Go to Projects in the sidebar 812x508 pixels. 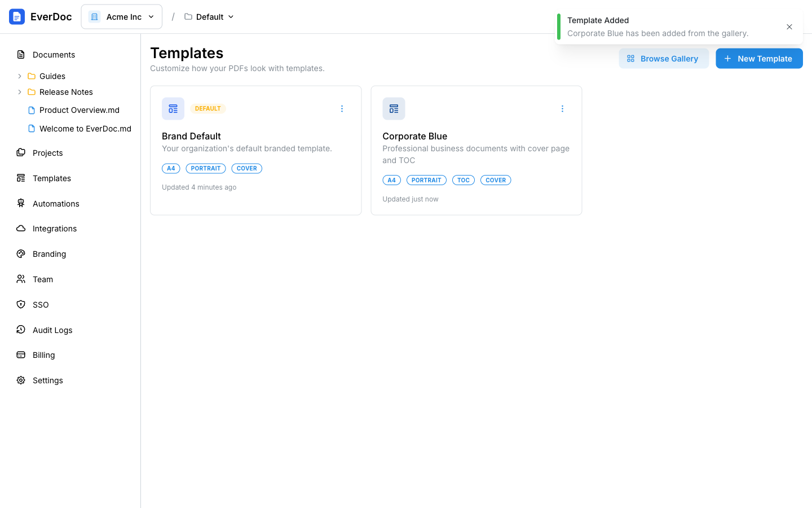pos(48,153)
